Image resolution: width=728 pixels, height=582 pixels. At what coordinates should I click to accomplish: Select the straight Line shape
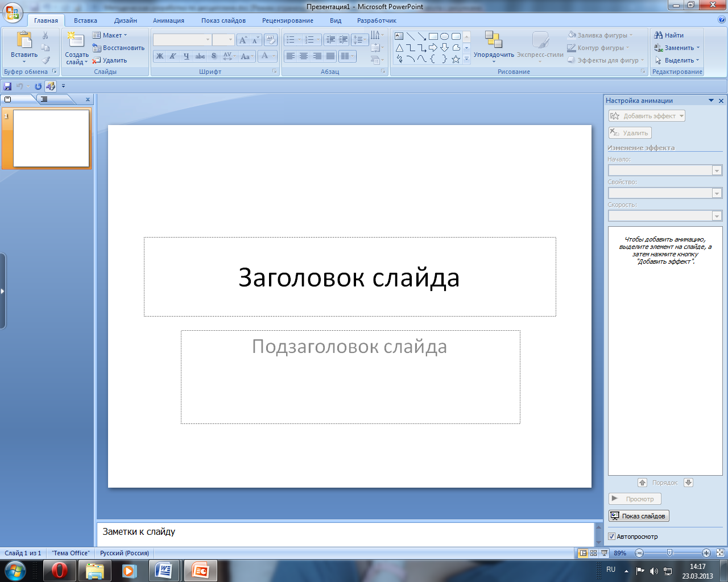coord(411,36)
